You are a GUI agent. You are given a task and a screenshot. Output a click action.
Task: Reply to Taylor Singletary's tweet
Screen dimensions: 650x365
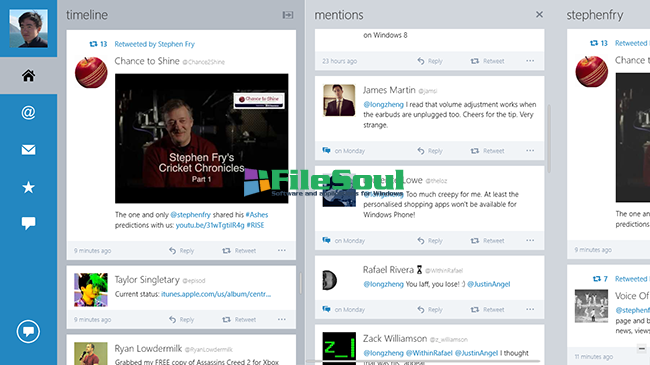coord(181,319)
